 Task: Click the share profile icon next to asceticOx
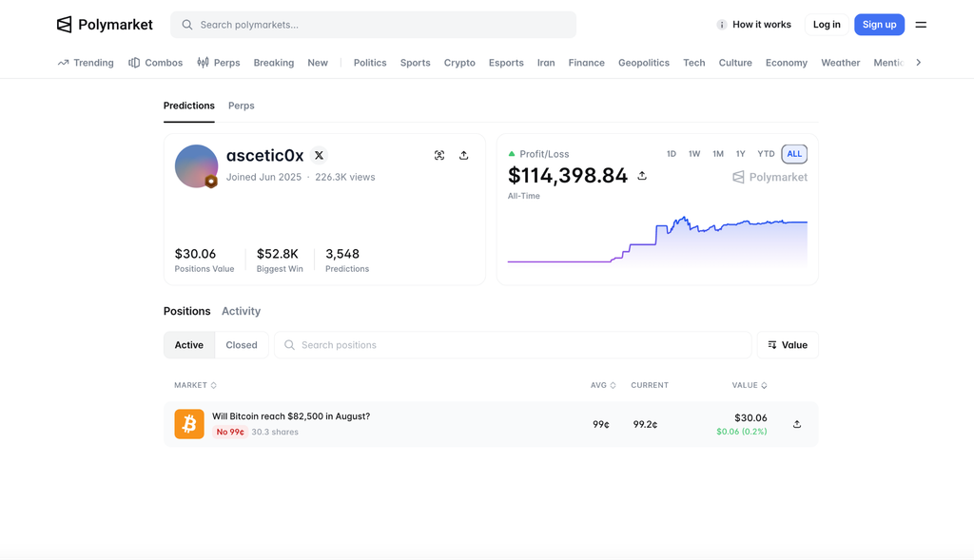(463, 155)
